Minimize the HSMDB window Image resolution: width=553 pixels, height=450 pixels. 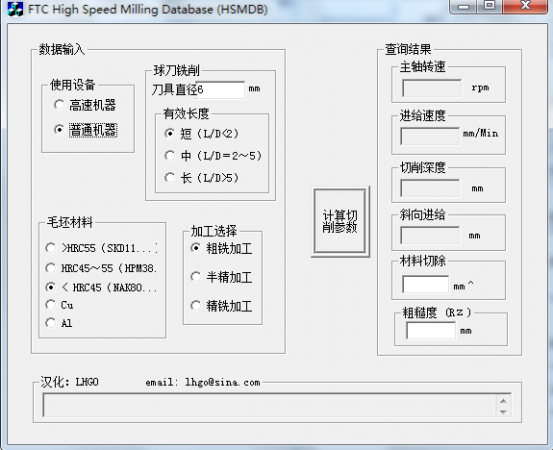coord(463,6)
